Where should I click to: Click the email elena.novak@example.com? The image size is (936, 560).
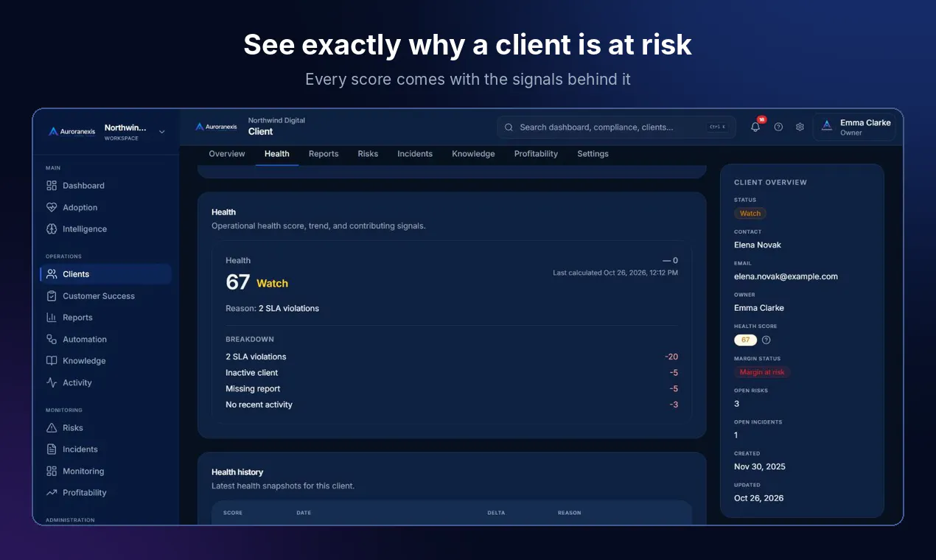786,276
